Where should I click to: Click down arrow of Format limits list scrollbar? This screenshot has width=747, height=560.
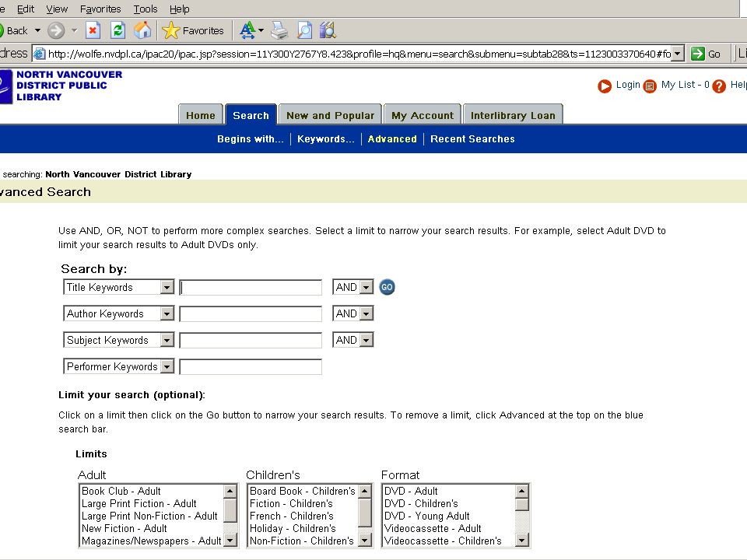tap(521, 540)
